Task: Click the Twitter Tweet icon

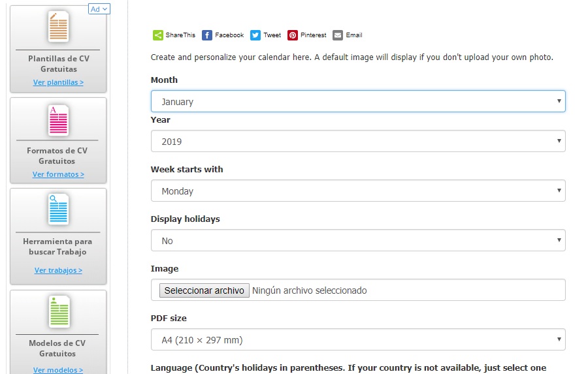Action: [255, 35]
